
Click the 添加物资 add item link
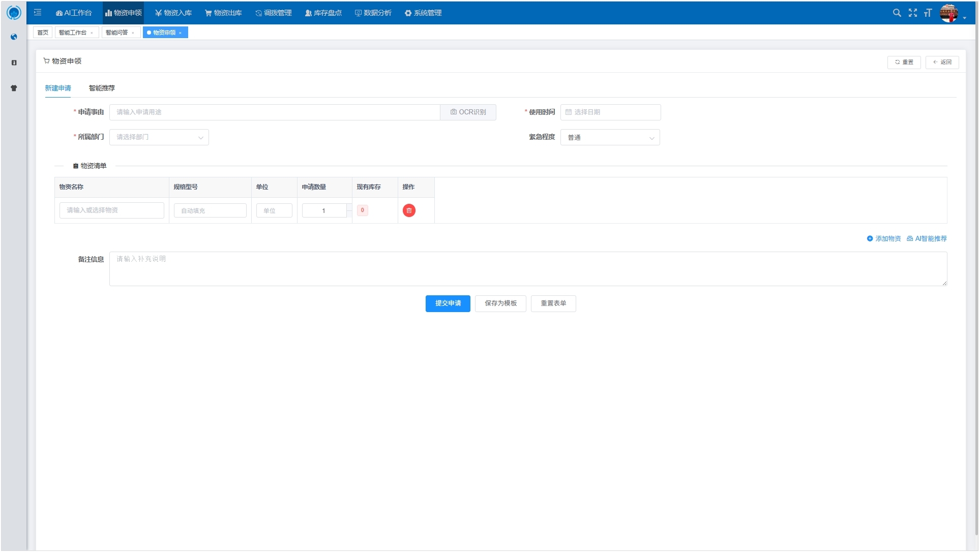pyautogui.click(x=884, y=238)
